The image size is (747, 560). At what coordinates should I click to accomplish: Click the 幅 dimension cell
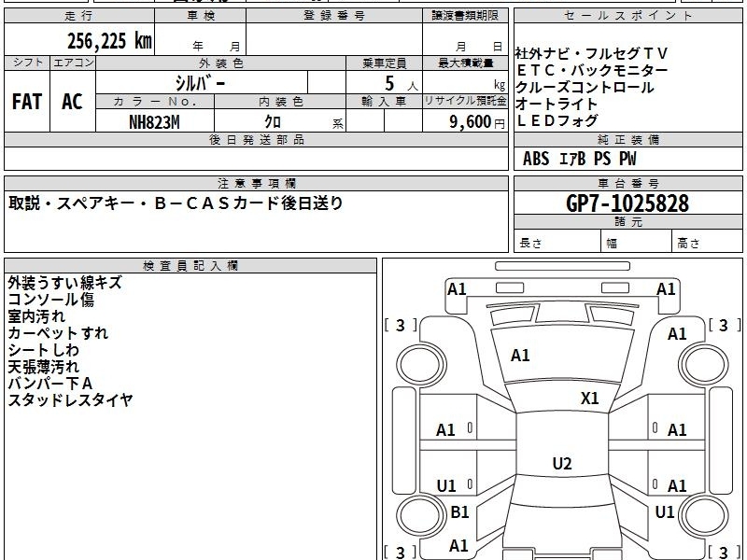637,241
